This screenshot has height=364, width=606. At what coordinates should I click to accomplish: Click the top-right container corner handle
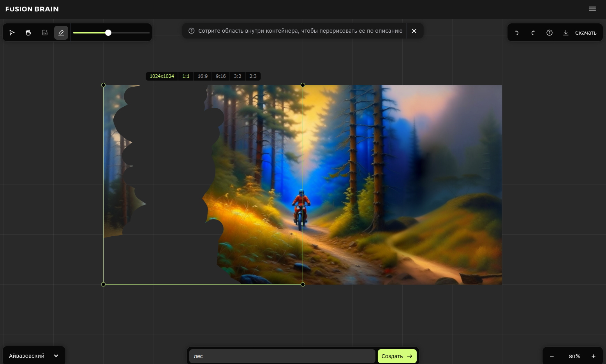pos(303,85)
